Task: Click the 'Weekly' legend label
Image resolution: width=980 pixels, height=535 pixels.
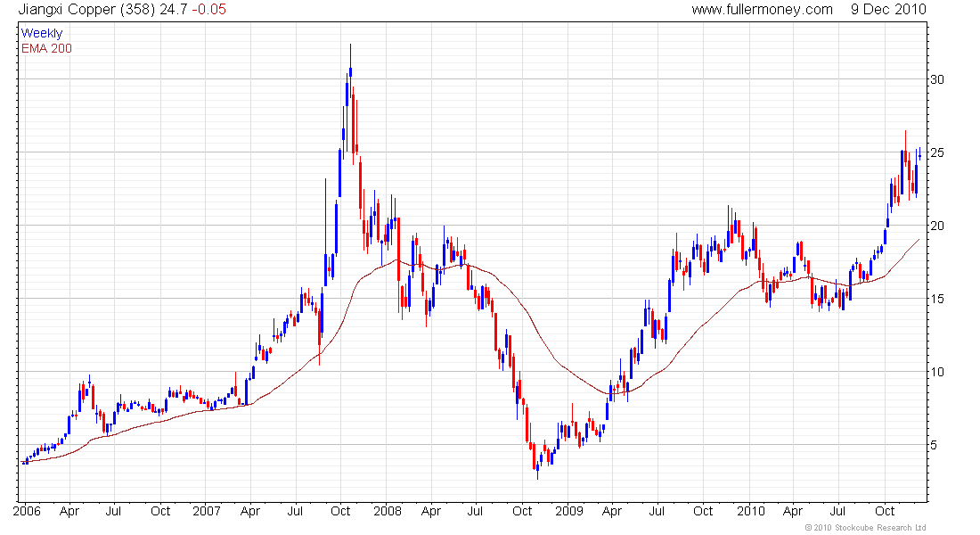Action: (42, 33)
